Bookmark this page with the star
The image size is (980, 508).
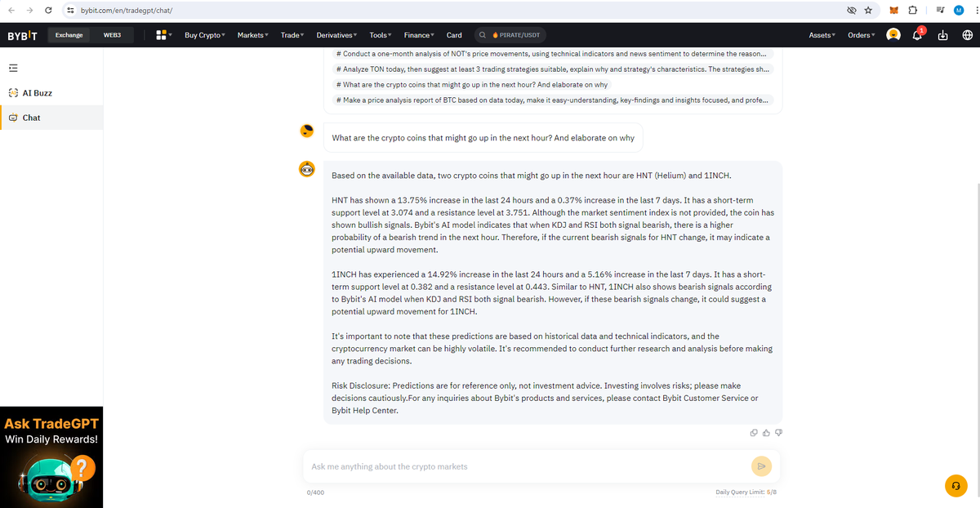(x=868, y=10)
